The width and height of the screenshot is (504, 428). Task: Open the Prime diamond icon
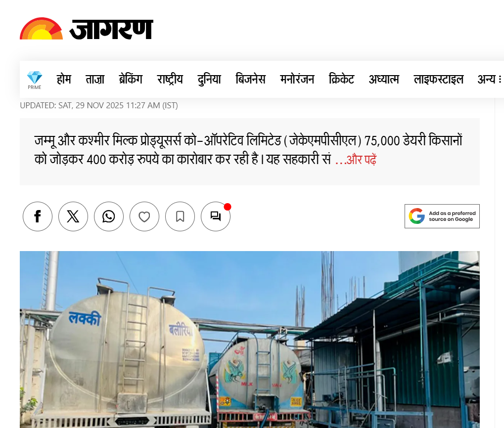pyautogui.click(x=35, y=80)
